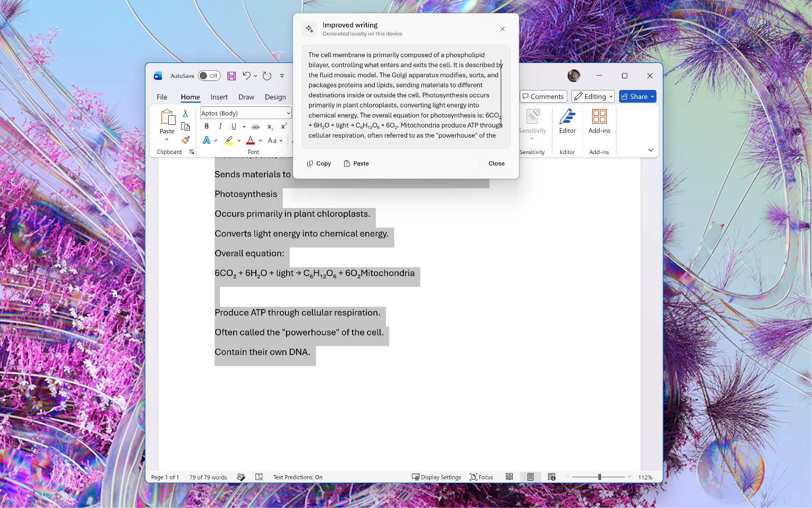Viewport: 812px width, 508px height.
Task: Click the Save icon in title bar
Action: 232,76
